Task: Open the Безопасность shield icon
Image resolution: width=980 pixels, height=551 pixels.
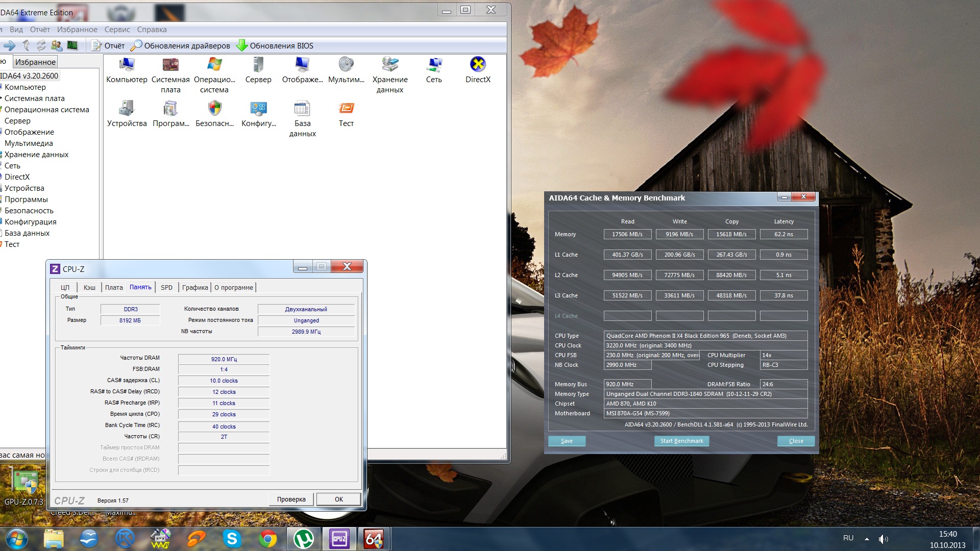Action: pos(215,109)
